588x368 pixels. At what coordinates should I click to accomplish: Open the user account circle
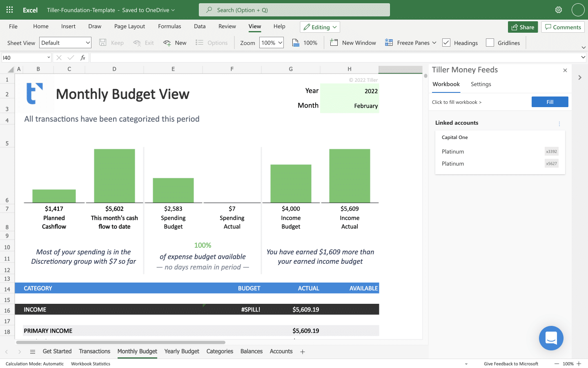[578, 10]
